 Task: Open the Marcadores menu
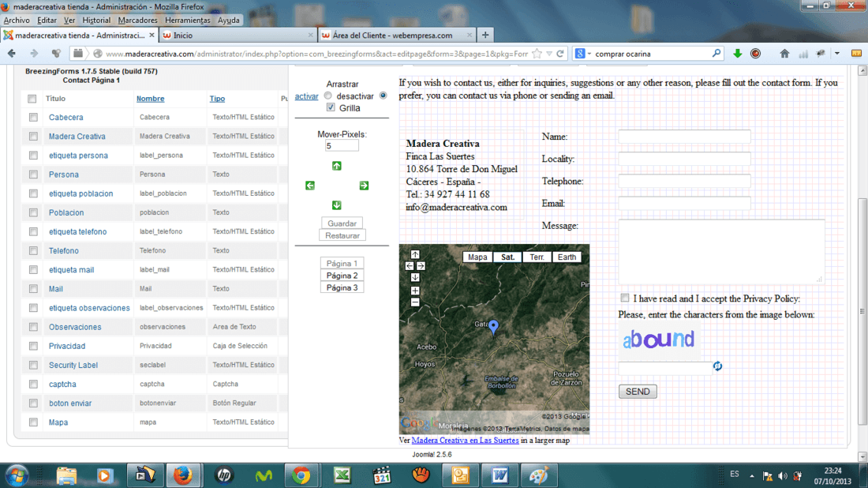click(137, 20)
